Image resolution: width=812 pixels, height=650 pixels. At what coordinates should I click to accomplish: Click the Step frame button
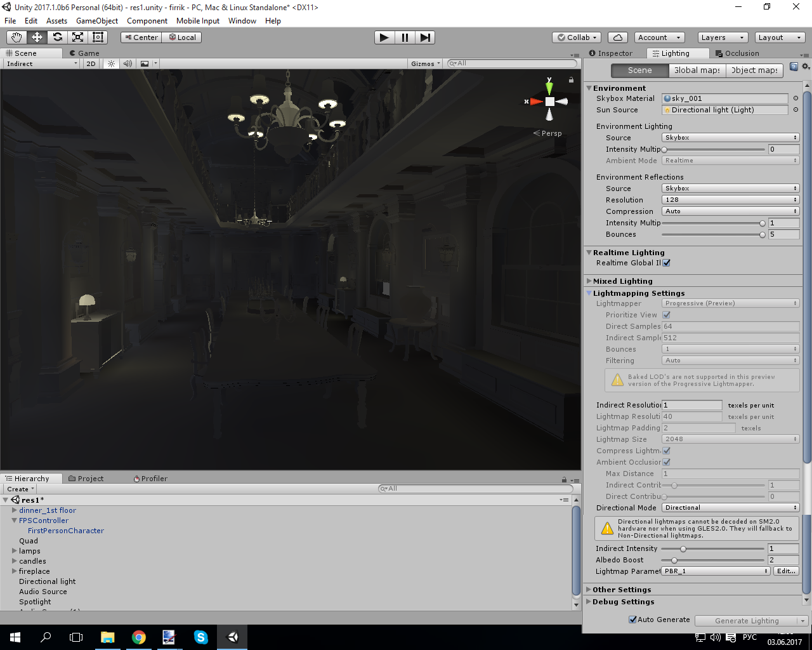tap(424, 37)
